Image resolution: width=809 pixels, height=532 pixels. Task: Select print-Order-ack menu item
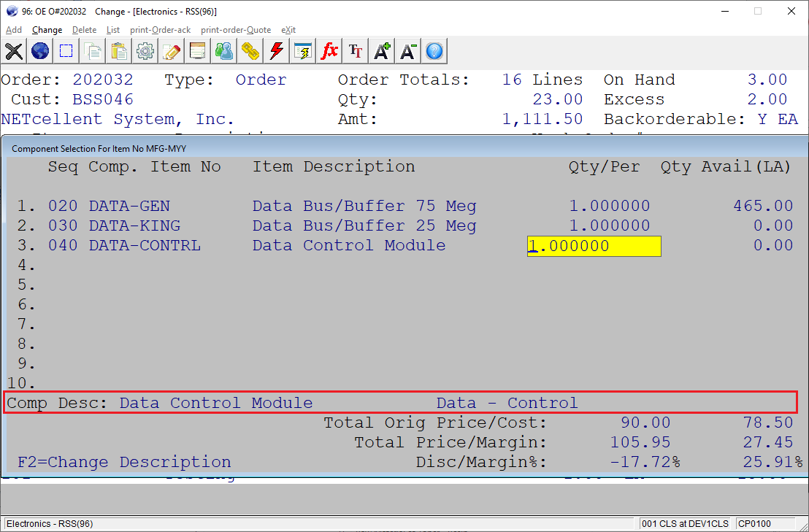(x=161, y=30)
